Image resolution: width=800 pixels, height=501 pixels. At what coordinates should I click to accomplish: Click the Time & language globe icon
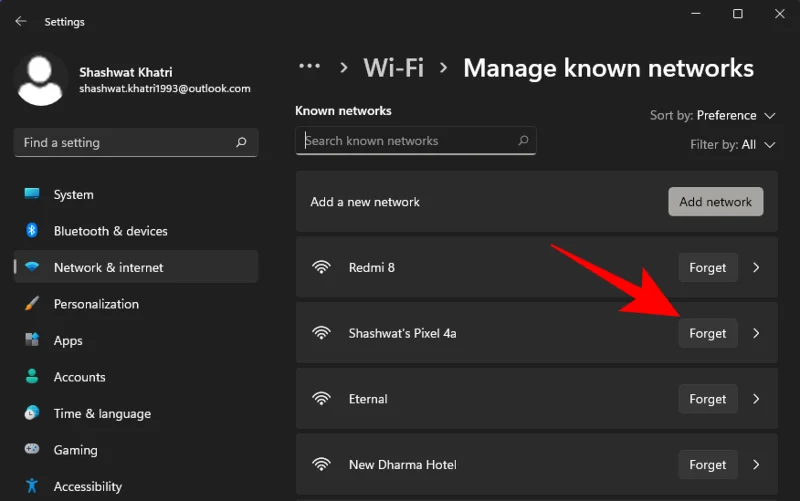pyautogui.click(x=32, y=413)
